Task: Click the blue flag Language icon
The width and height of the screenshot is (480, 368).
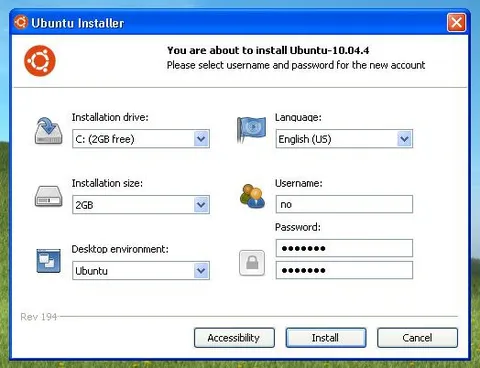Action: pyautogui.click(x=251, y=130)
